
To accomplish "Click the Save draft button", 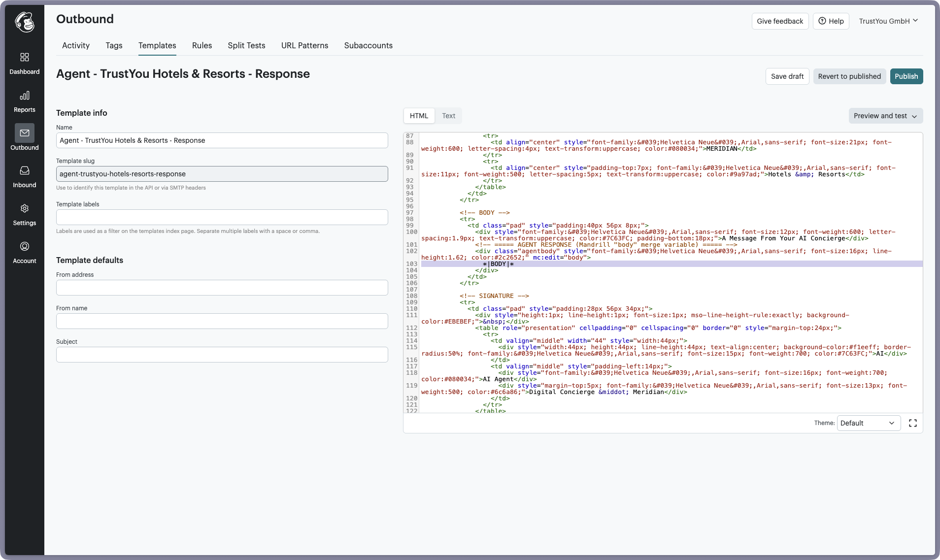I will [787, 76].
